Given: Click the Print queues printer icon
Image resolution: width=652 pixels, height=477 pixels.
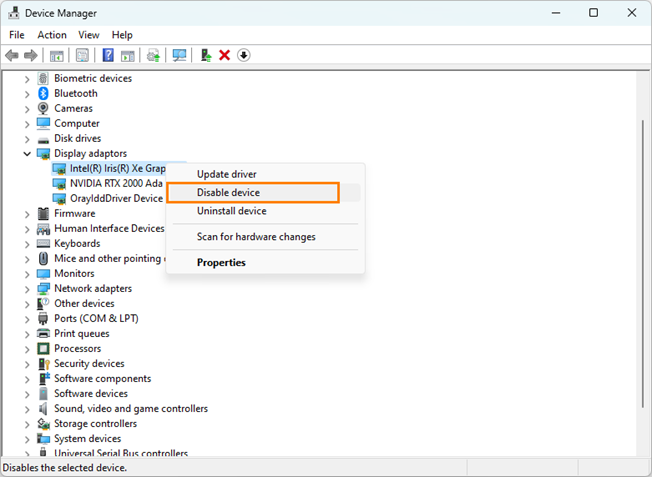Looking at the screenshot, I should 43,334.
